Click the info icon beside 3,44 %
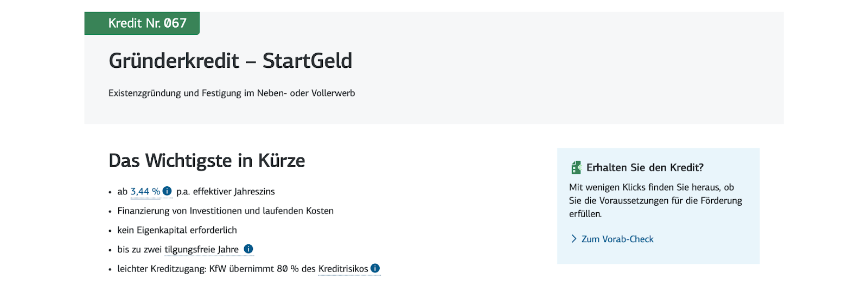The height and width of the screenshot is (291, 868). point(167,191)
